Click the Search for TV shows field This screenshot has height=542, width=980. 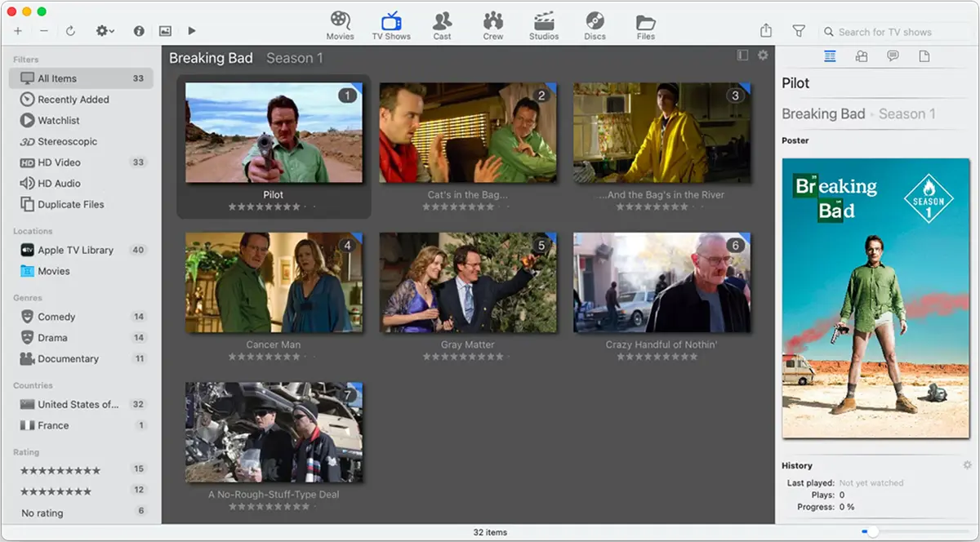tap(894, 32)
